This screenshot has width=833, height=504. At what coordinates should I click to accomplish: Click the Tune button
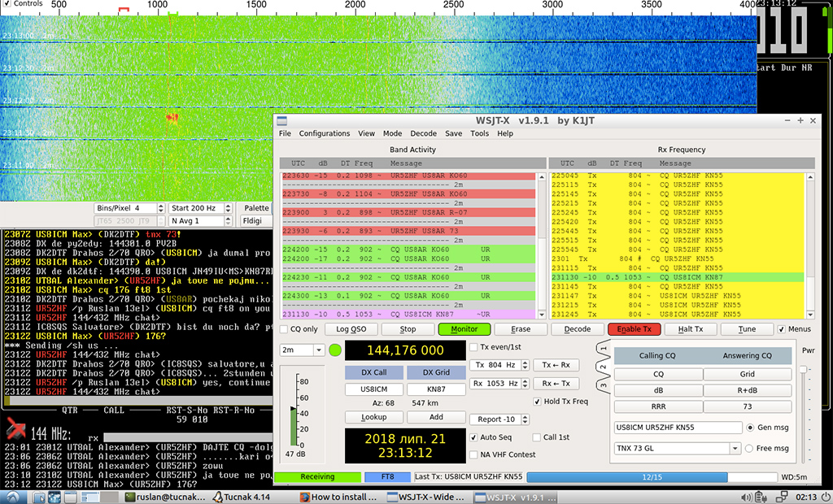coord(747,329)
